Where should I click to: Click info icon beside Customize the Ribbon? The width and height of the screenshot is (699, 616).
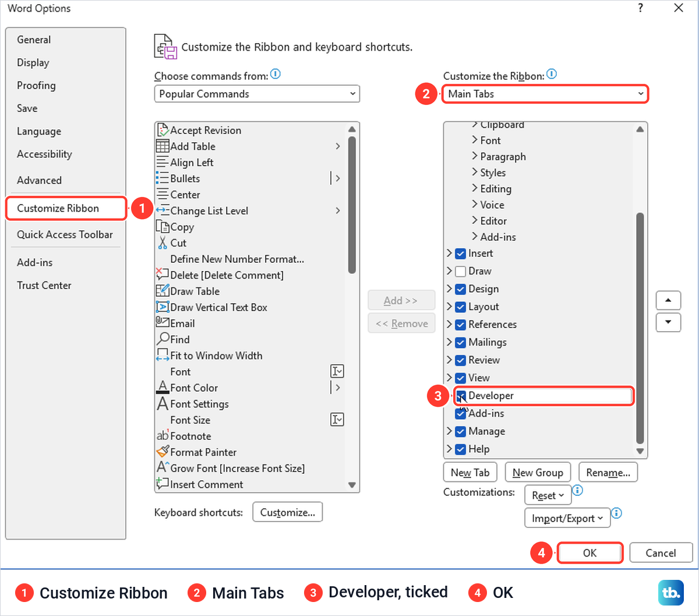click(552, 74)
